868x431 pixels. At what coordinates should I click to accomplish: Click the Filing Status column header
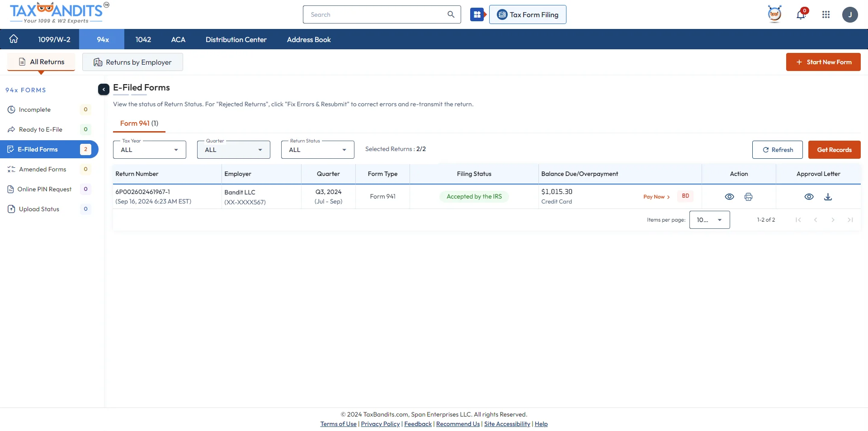[474, 174]
